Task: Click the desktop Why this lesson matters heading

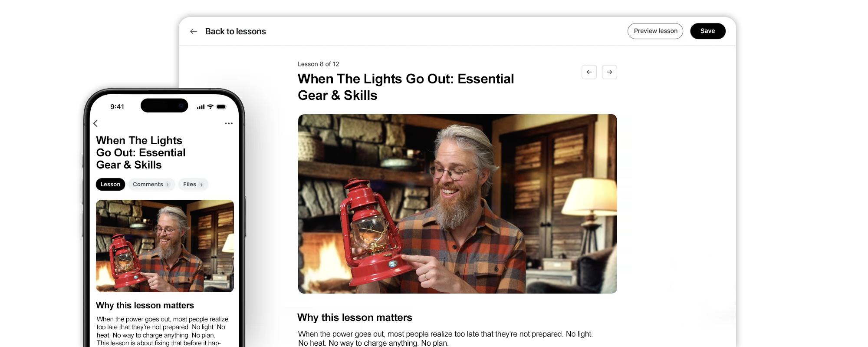Action: pyautogui.click(x=355, y=317)
